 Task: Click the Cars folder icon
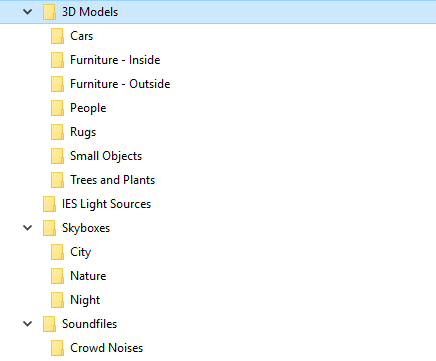(57, 36)
